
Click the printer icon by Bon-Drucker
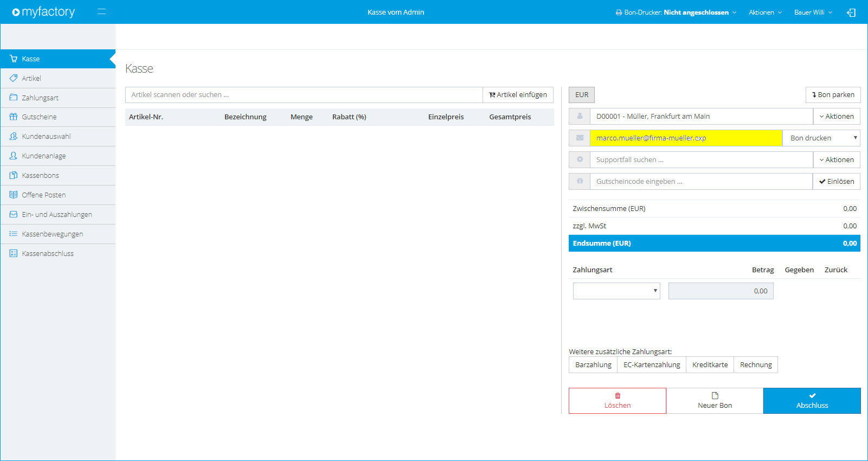click(619, 12)
